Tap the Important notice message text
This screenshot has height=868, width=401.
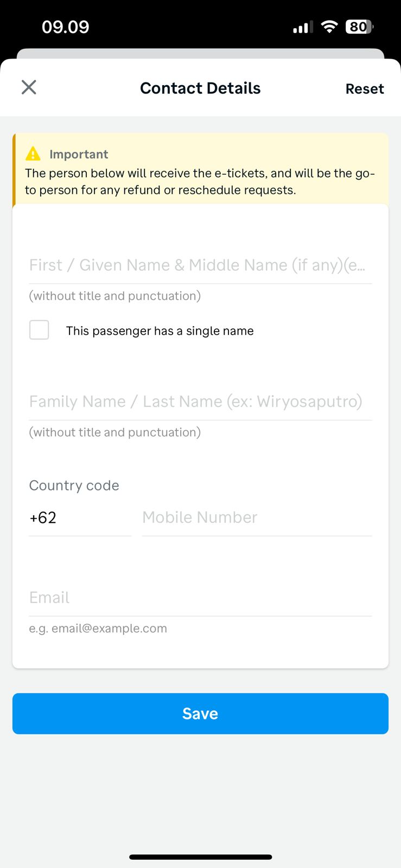(200, 182)
